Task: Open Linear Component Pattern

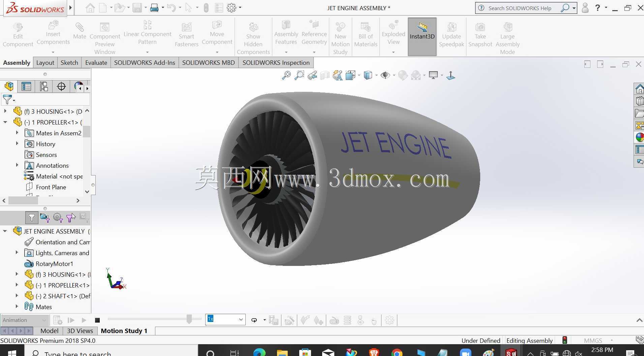Action: tap(147, 33)
